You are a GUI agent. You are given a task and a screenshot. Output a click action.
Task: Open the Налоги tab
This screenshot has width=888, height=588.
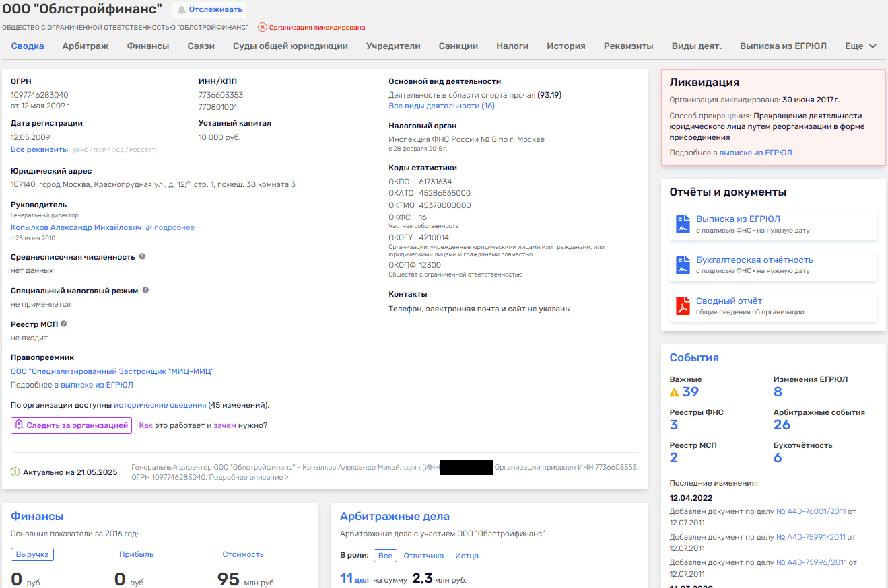[x=512, y=46]
